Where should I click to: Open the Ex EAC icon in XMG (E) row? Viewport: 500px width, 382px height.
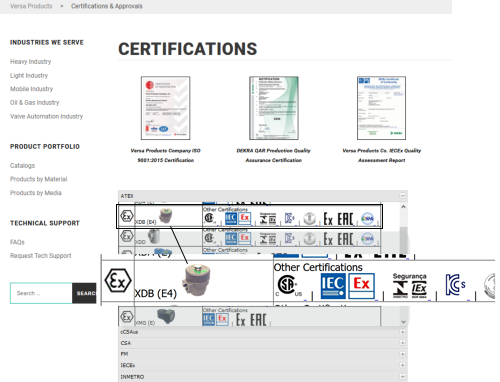tap(251, 320)
